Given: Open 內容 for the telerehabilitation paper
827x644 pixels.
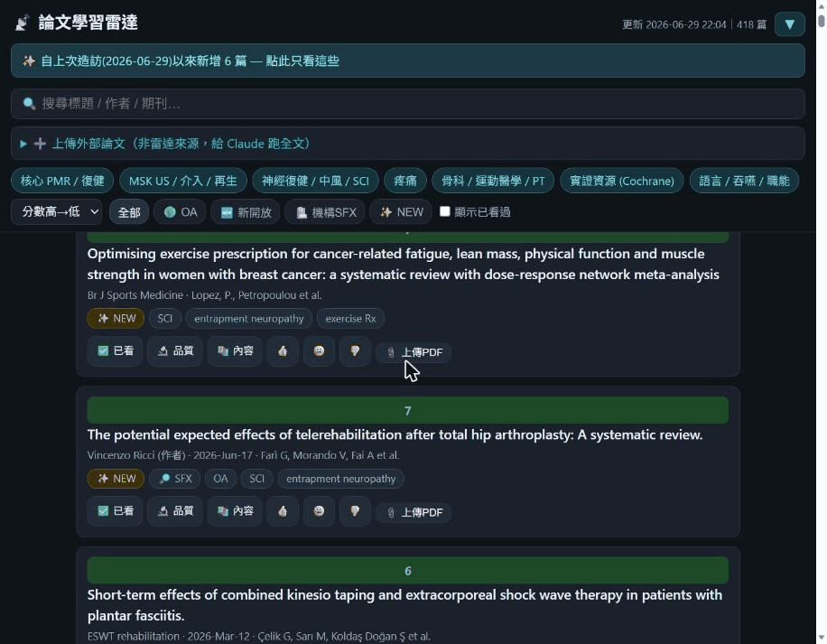Looking at the screenshot, I should pyautogui.click(x=235, y=511).
